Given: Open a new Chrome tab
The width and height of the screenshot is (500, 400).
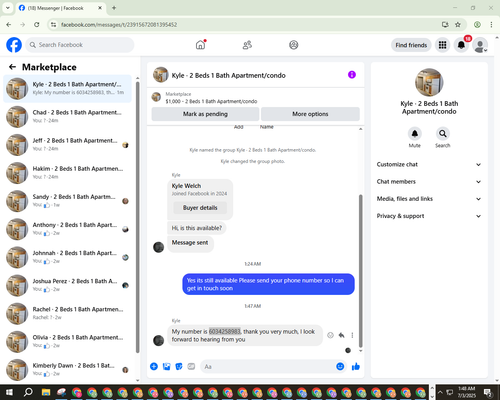Looking at the screenshot, I should [114, 8].
